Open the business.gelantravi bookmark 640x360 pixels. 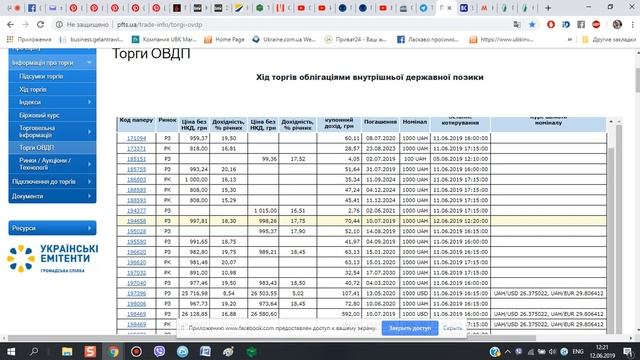[x=91, y=40]
